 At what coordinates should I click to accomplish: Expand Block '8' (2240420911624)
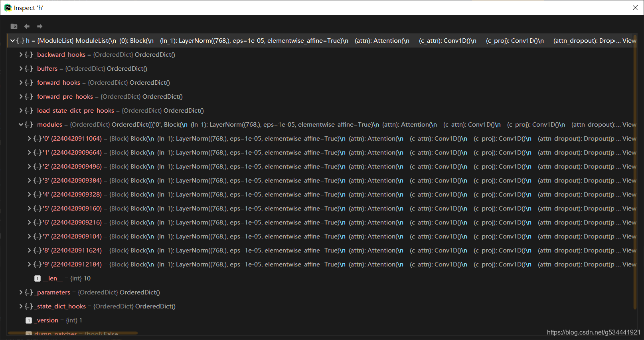click(x=29, y=251)
